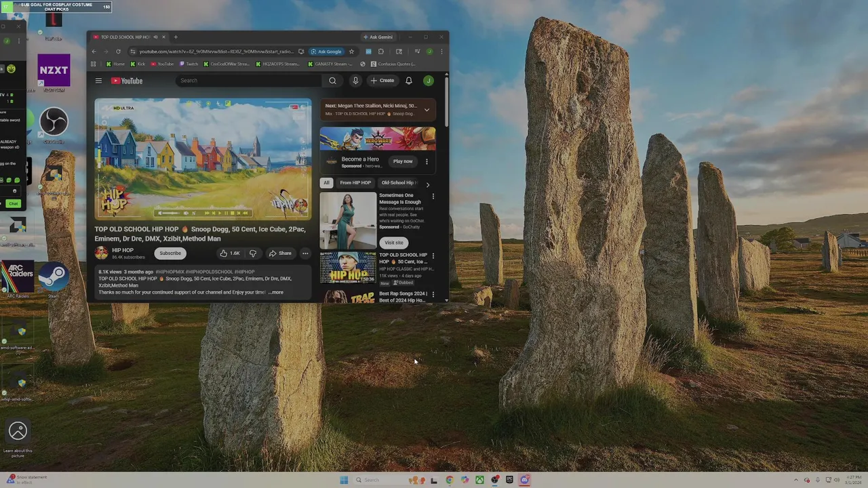Go to YouTube home via logo

point(127,81)
